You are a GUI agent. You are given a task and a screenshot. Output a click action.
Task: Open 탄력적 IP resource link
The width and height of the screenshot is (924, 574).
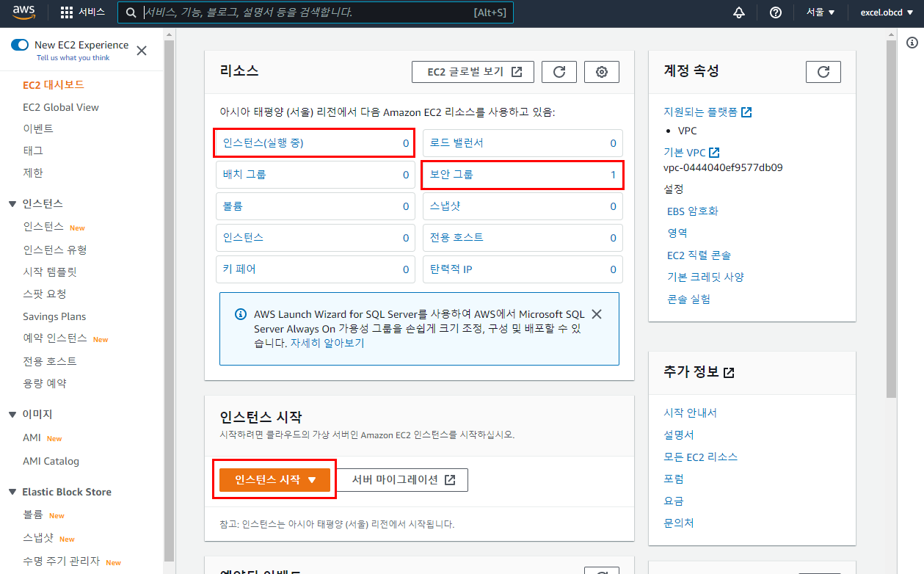pos(451,269)
